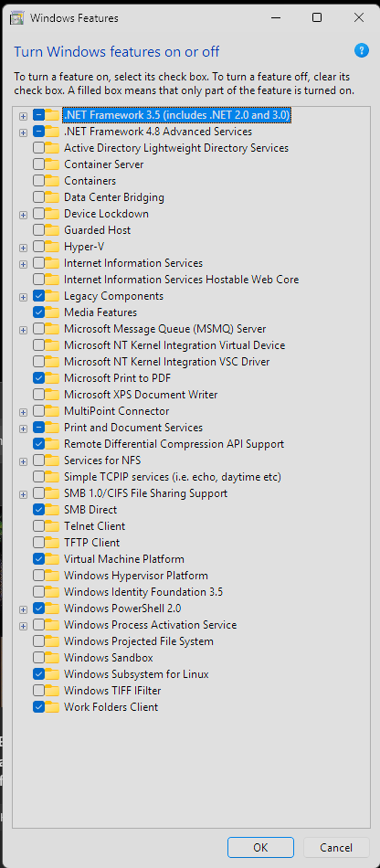380x868 pixels.
Task: Uncheck the Microsoft Print to PDF checkbox
Action: click(x=38, y=378)
